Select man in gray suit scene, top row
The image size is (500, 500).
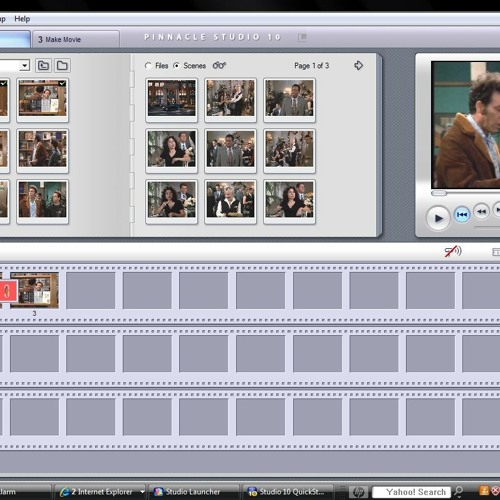[289, 100]
